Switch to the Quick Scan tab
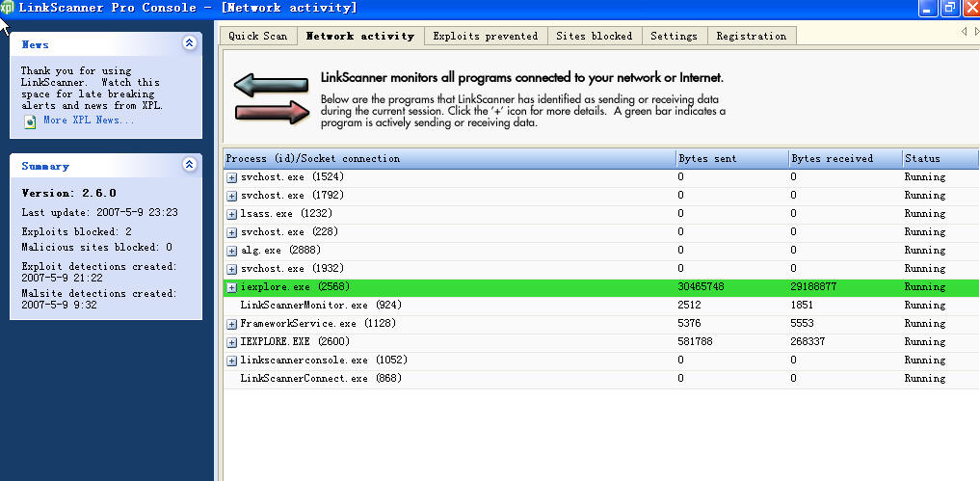980x481 pixels. pyautogui.click(x=258, y=36)
